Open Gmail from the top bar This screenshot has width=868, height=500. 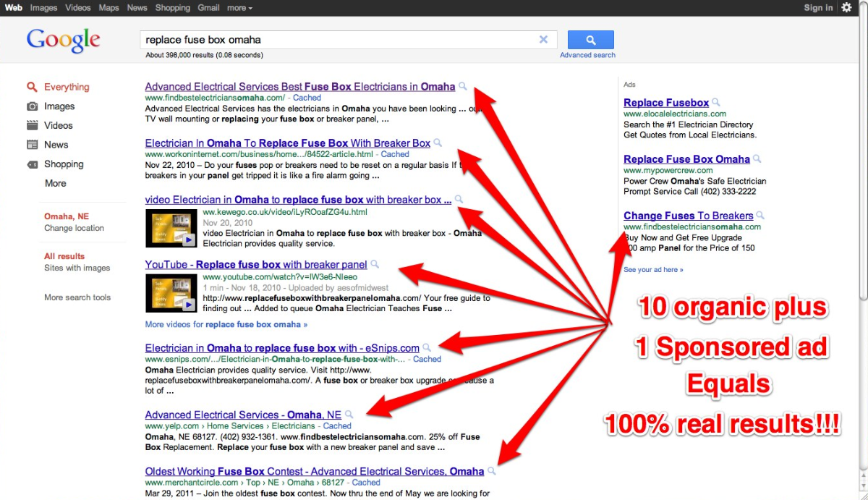click(208, 8)
